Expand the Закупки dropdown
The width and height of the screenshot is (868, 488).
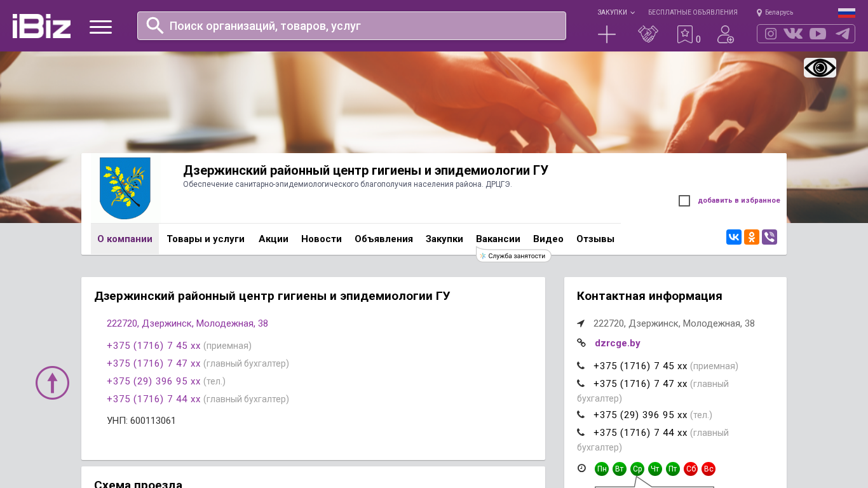tap(616, 12)
